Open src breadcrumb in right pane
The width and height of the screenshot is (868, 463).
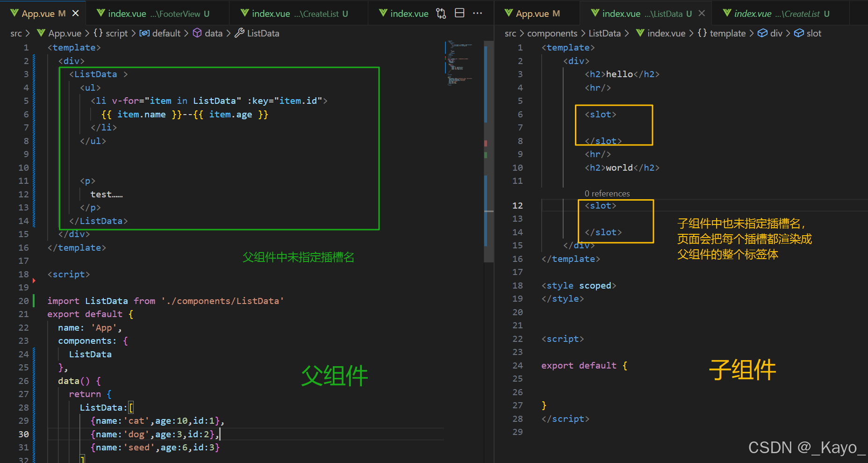510,33
